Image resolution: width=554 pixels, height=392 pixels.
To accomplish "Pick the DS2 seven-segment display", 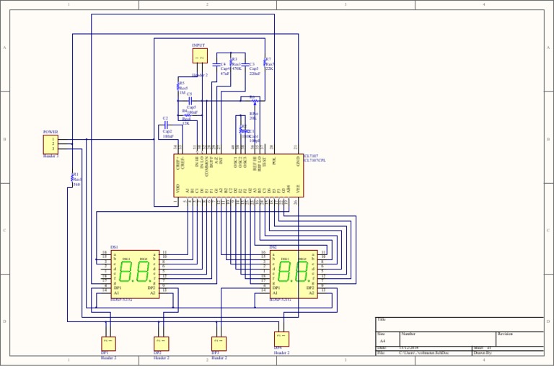I will [x=294, y=274].
